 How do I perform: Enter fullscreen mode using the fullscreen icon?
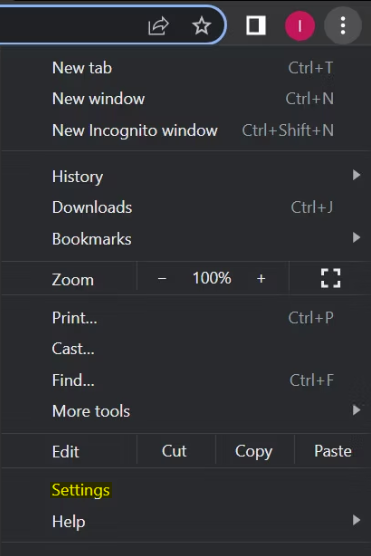(x=331, y=278)
